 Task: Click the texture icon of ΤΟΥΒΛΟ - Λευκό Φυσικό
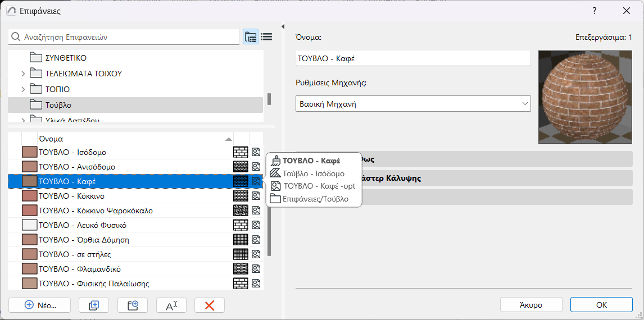click(x=256, y=225)
